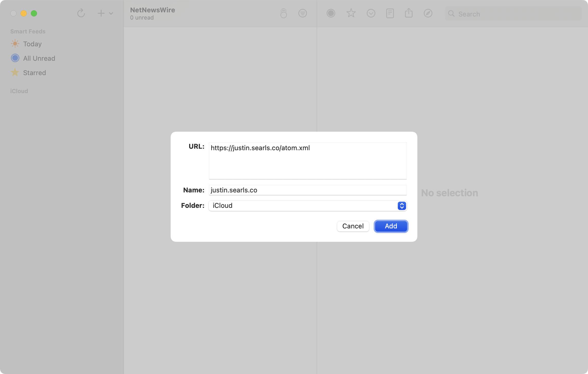
Task: Click the plus New Feed icon
Action: (101, 13)
